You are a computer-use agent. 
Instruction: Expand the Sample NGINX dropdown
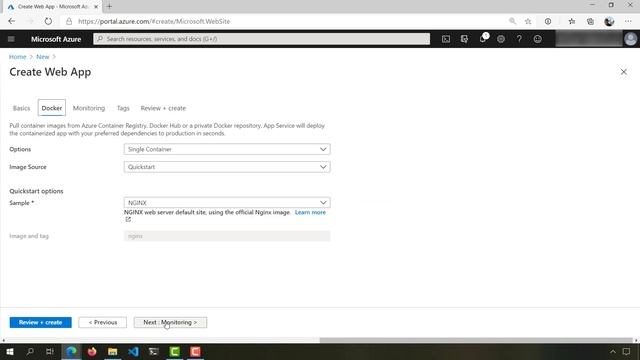(227, 202)
